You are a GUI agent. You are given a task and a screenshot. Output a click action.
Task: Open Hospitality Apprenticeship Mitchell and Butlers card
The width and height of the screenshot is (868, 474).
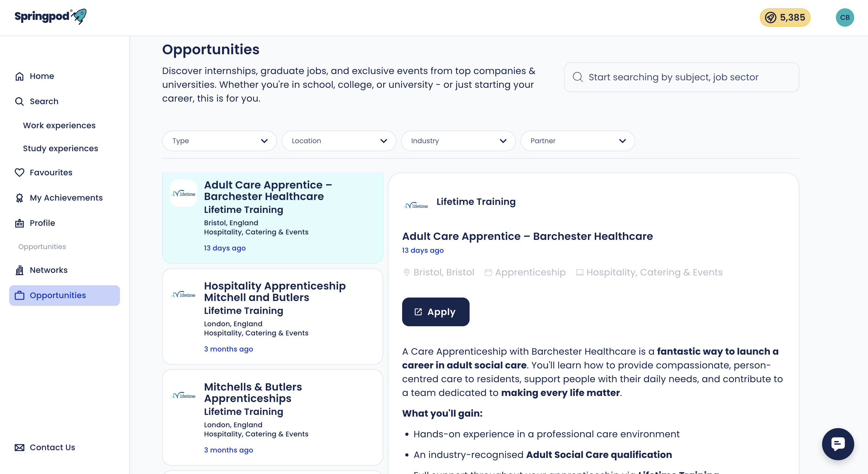coord(273,316)
